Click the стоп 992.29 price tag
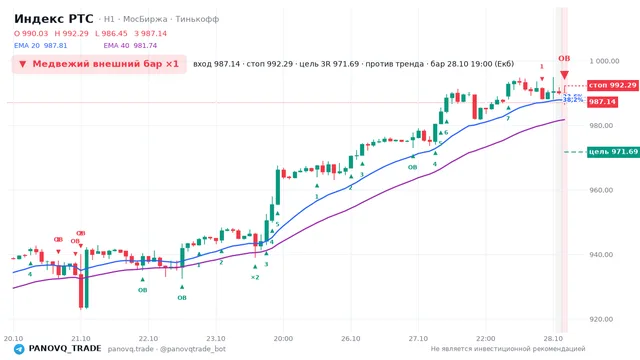Screen dimensions: 640x360 (x=613, y=85)
